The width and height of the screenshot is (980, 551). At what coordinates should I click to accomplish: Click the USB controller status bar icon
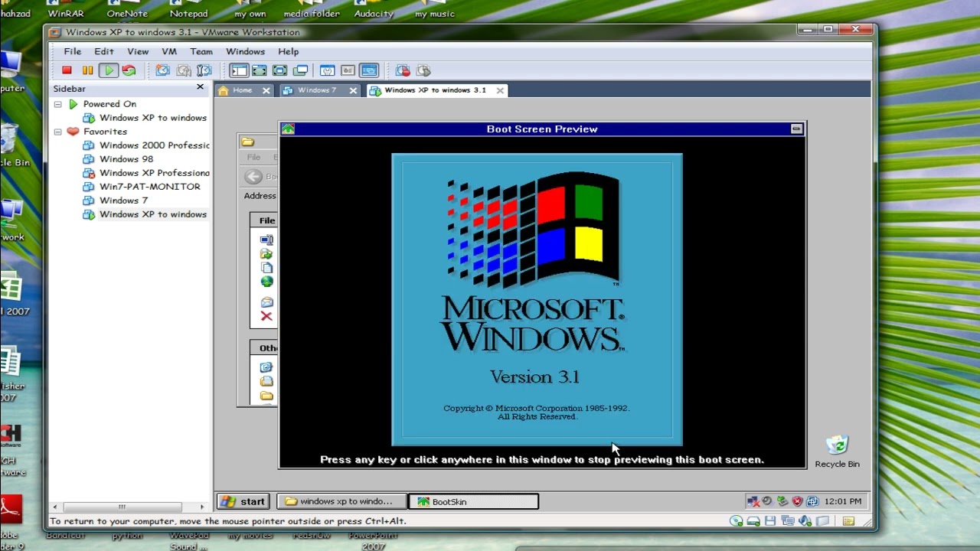[x=822, y=521]
